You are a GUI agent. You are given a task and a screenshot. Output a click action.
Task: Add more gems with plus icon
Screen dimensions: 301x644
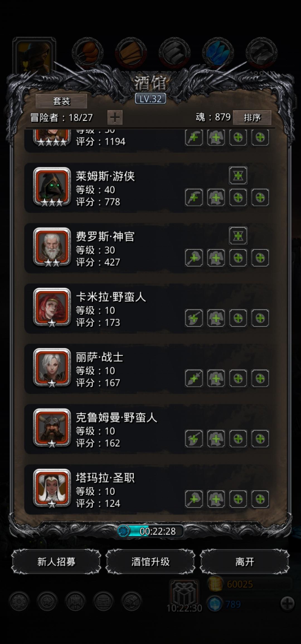[288, 604]
